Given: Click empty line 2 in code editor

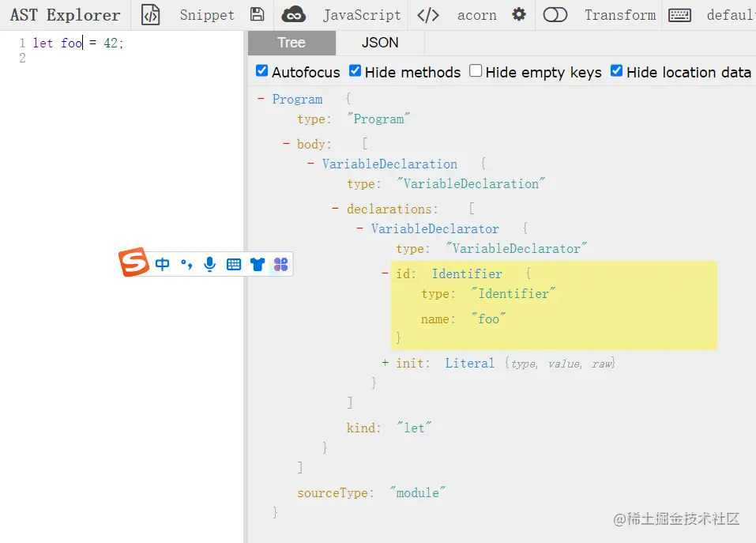Looking at the screenshot, I should point(138,58).
